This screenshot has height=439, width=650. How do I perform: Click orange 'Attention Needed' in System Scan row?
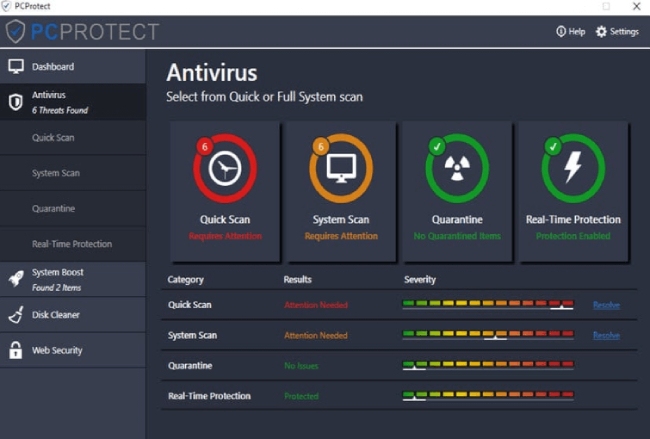click(316, 335)
